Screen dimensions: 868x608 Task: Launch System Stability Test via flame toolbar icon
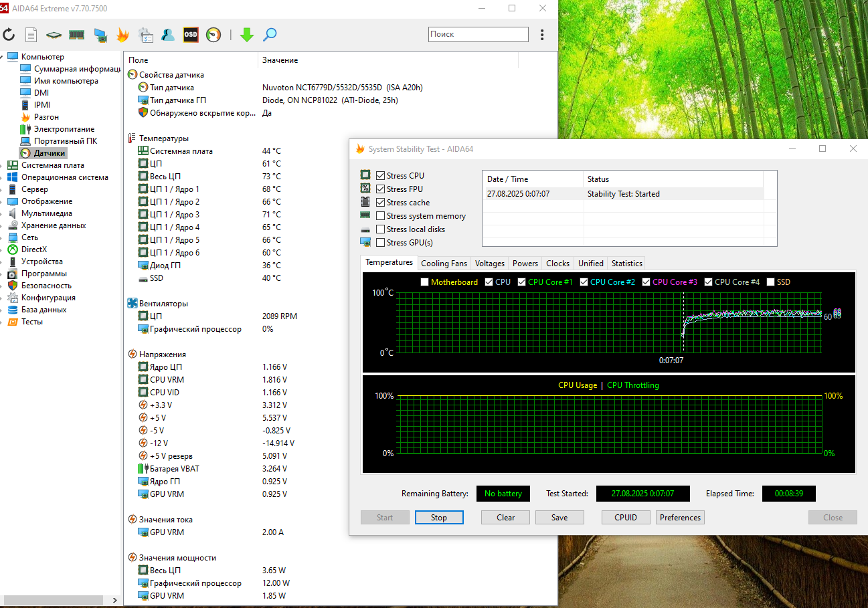(122, 35)
